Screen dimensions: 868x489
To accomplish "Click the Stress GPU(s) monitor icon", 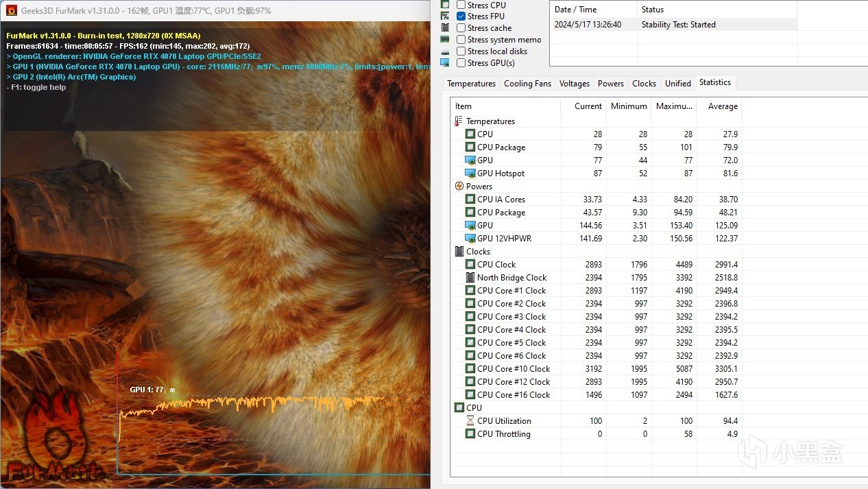I will tap(445, 63).
